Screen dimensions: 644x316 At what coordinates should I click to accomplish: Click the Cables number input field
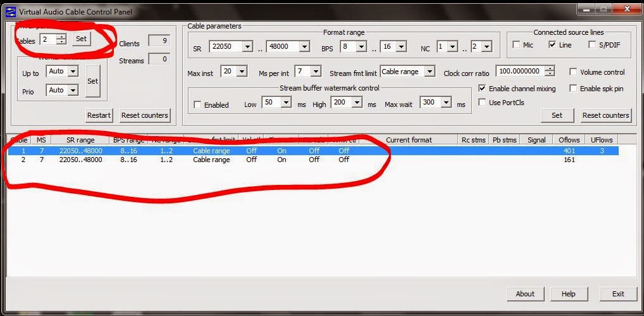click(x=48, y=39)
